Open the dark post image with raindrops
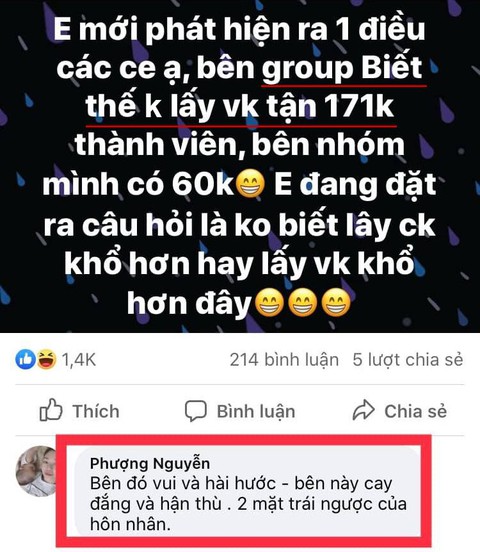 [240, 166]
